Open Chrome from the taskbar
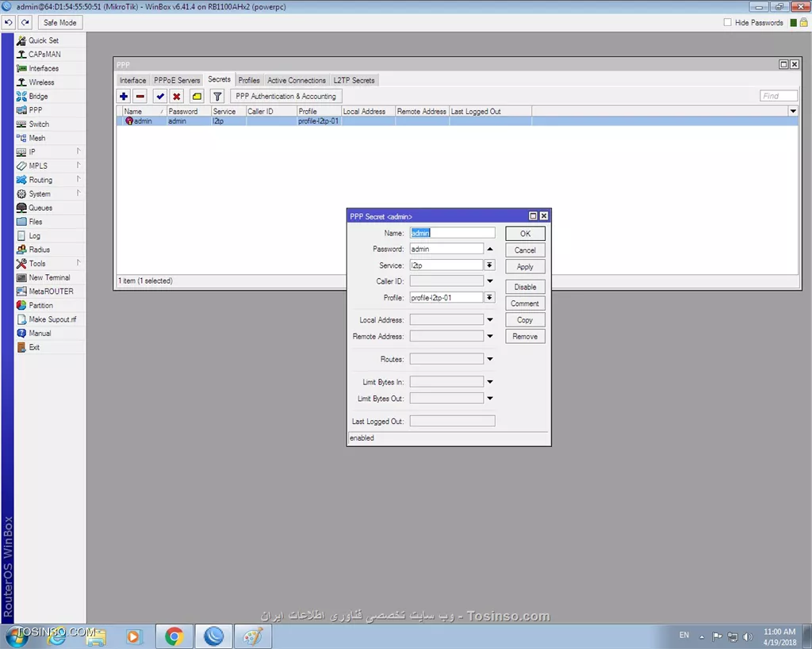 click(174, 636)
